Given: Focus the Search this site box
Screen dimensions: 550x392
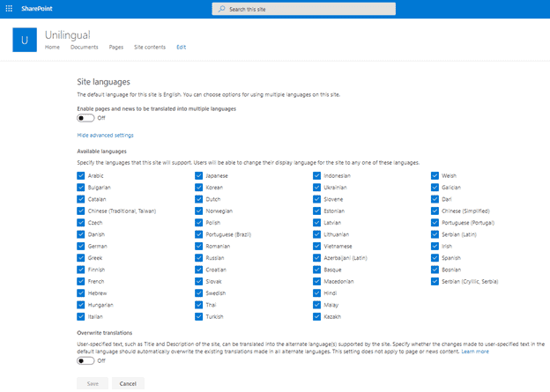Looking at the screenshot, I should point(304,9).
